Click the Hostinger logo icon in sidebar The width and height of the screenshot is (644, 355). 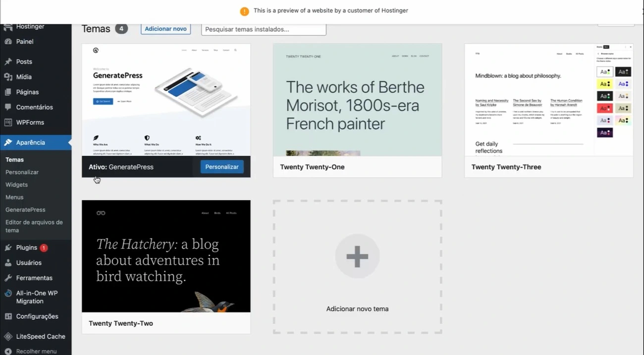tap(8, 27)
